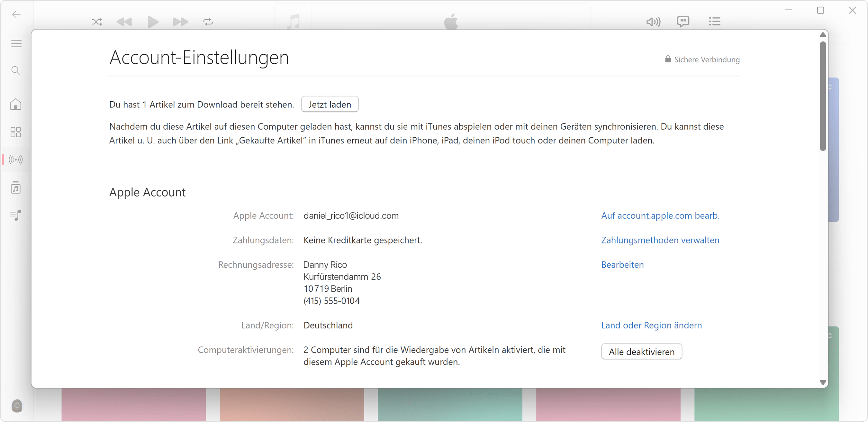This screenshot has height=422, width=868.
Task: Select the Search icon in the sidebar
Action: (15, 70)
